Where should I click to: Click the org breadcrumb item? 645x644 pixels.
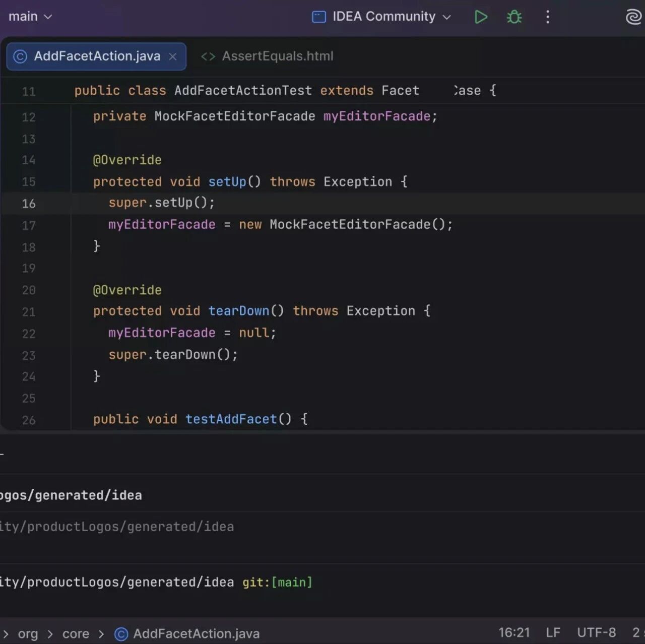click(28, 634)
